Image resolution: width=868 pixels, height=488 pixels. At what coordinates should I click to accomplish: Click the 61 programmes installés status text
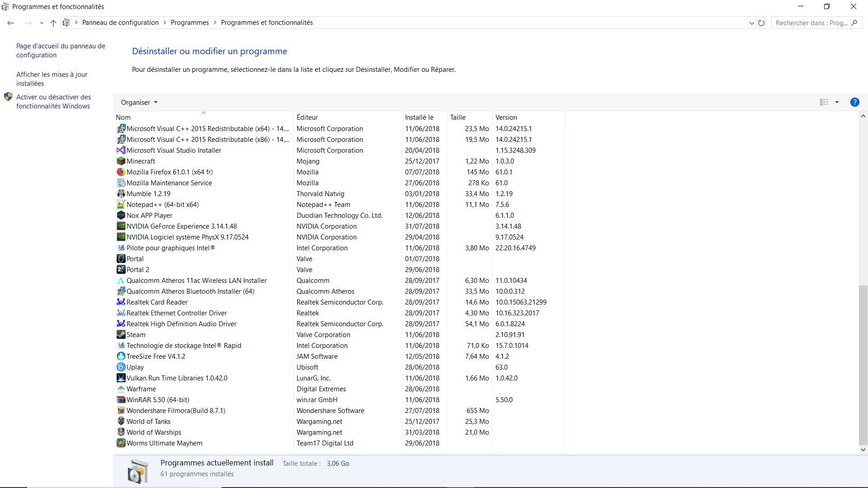point(197,474)
